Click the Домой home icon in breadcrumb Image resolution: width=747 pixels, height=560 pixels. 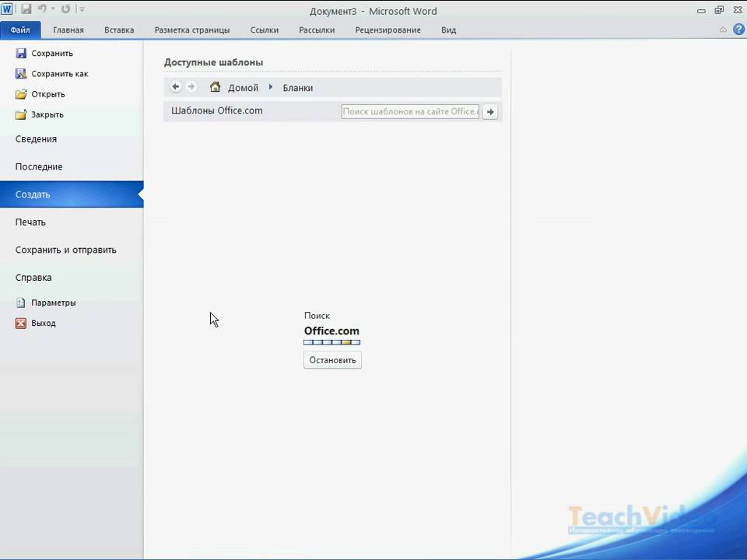click(215, 86)
